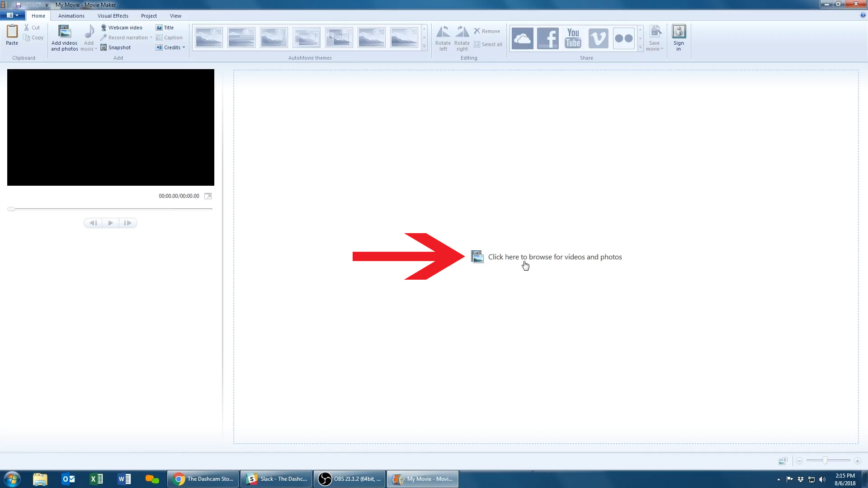Expand the AutoMovie themes gallery

pyautogui.click(x=424, y=47)
